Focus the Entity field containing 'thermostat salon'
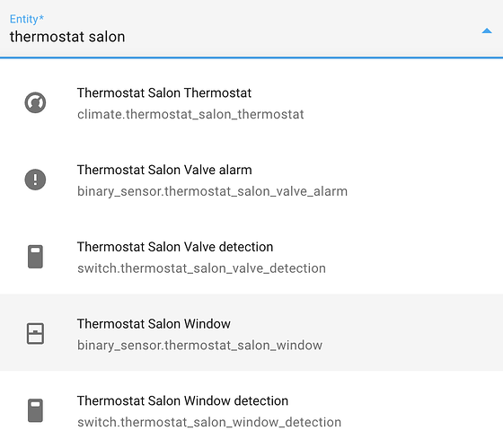Screen dimensions: 503x448 coord(251,29)
